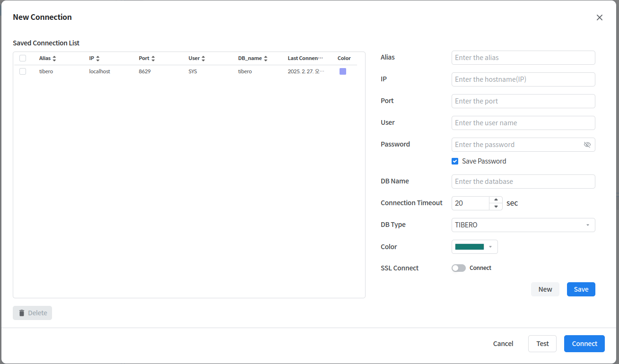Tick the select-all checkbox in table header
Viewport: 619px width, 364px height.
point(23,58)
